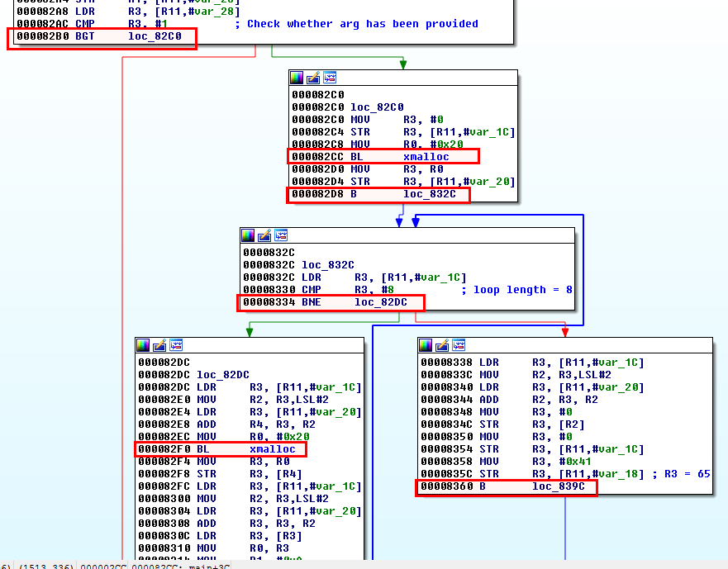Click the color icon of loc_82C0 node

pyautogui.click(x=297, y=78)
